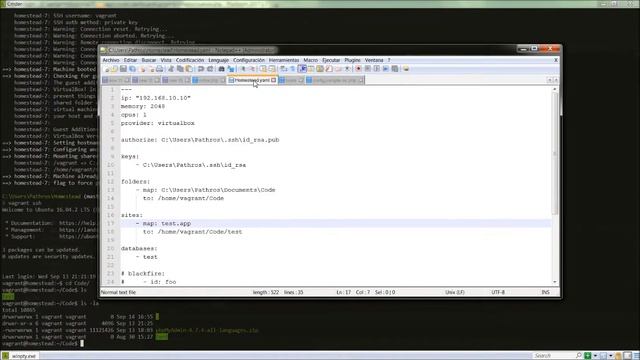Open the Ventana menu
This screenshot has width=640, height=360.
pos(374,60)
